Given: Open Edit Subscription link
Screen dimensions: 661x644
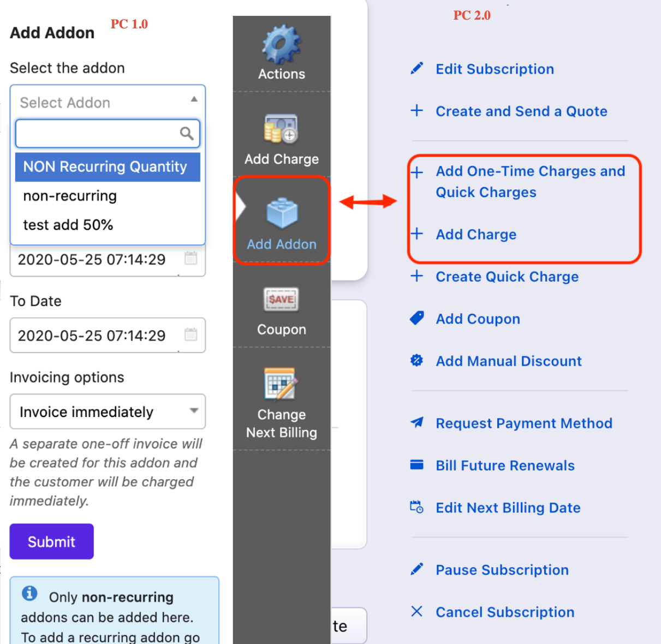Looking at the screenshot, I should coord(495,69).
